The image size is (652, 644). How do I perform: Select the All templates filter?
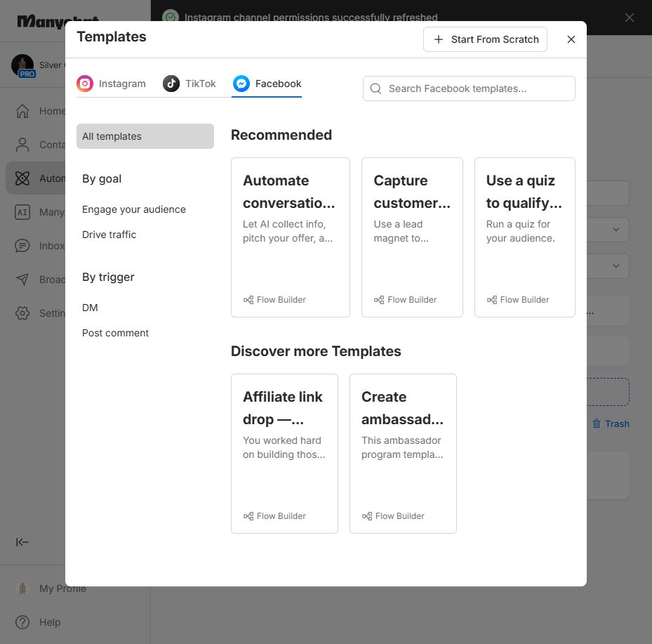[145, 136]
